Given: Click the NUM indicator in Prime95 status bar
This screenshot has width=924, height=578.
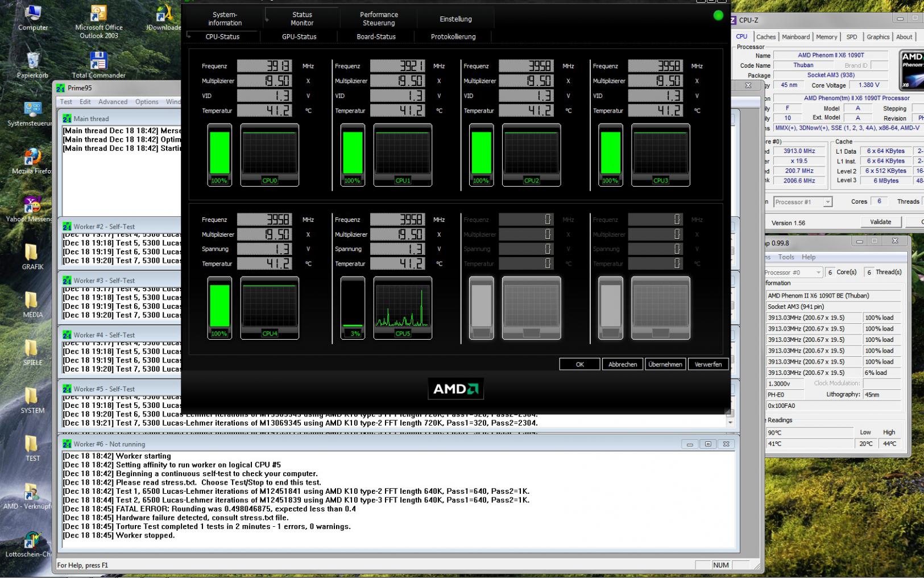Looking at the screenshot, I should click(720, 565).
